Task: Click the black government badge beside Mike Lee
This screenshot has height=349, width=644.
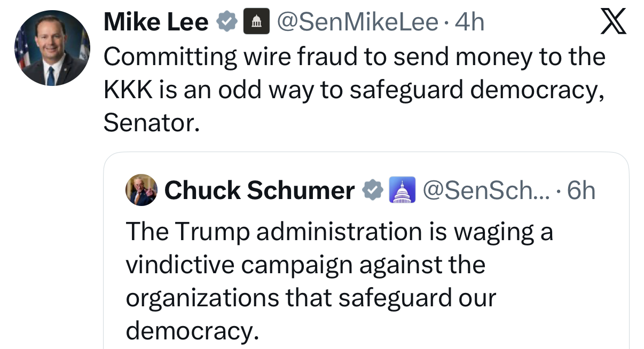Action: click(x=256, y=22)
